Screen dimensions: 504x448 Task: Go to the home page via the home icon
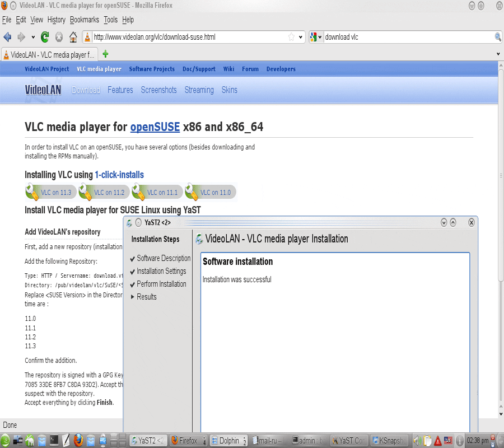pyautogui.click(x=73, y=37)
